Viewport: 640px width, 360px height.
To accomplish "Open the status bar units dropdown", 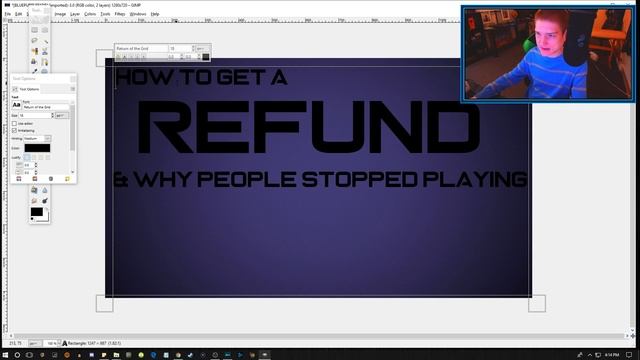I will [35, 343].
